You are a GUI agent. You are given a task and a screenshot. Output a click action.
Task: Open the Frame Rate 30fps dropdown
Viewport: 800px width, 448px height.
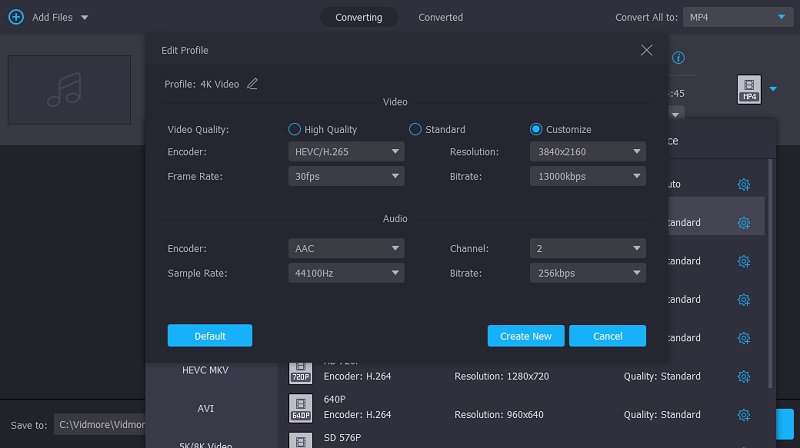point(345,176)
